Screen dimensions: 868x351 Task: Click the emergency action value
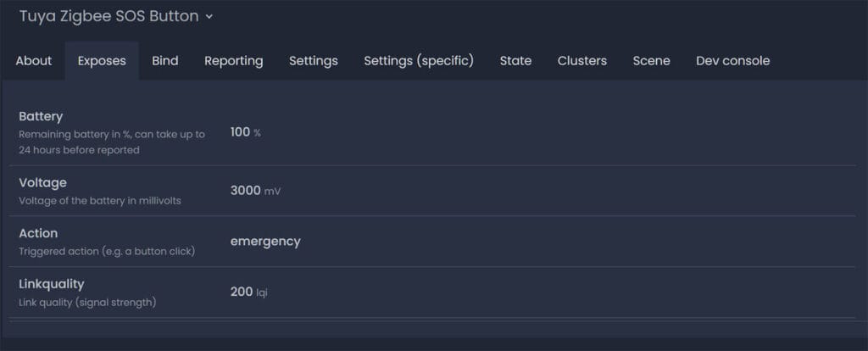(x=265, y=242)
